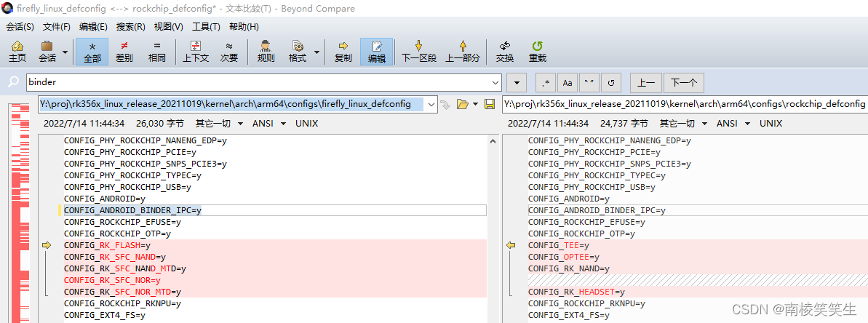Screen dimensions: 868x323
Task: Expand the search history dropdown arrow
Action: pyautogui.click(x=495, y=82)
